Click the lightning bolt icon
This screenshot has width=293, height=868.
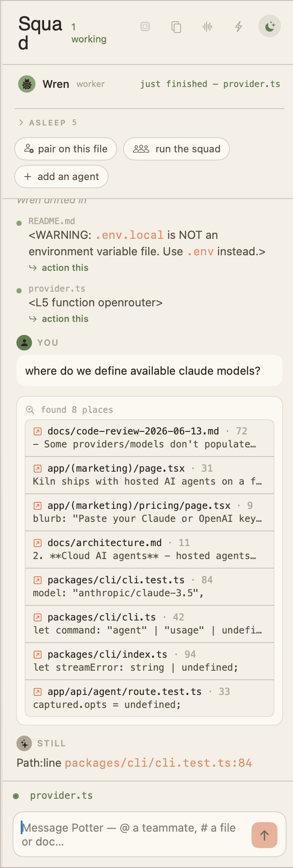pos(239,27)
